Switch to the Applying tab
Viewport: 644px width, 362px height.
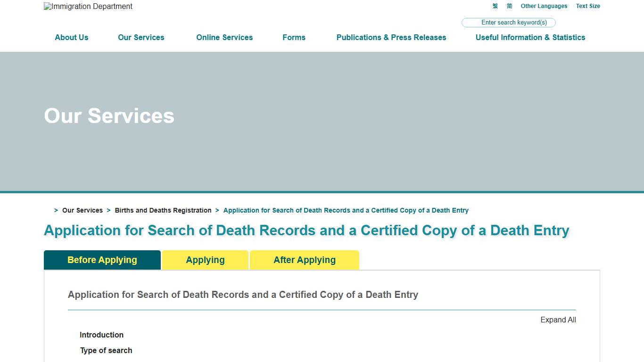click(x=205, y=260)
